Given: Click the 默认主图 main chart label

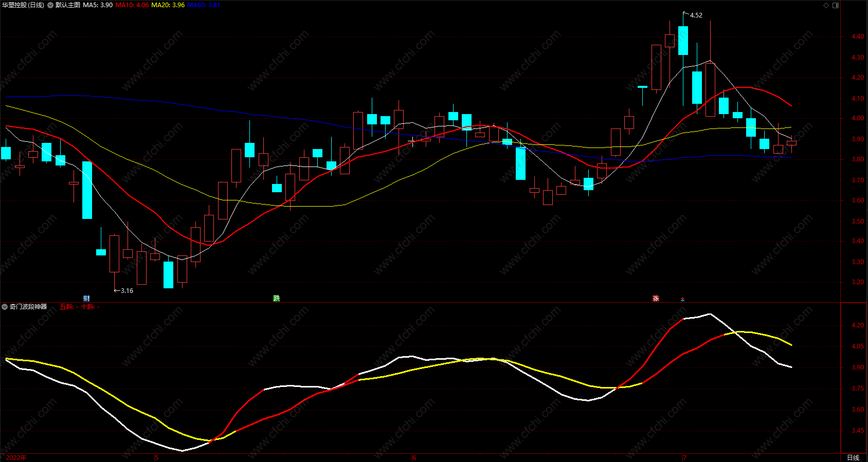Looking at the screenshot, I should tap(68, 5).
